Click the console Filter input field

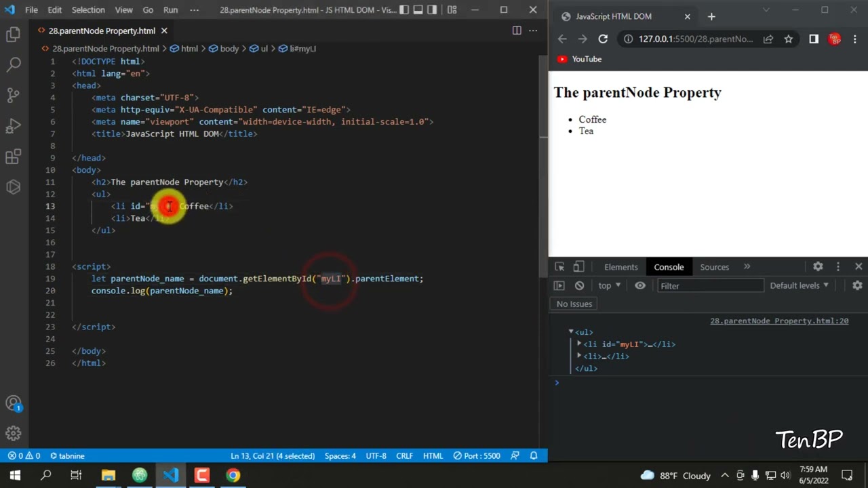pyautogui.click(x=710, y=286)
